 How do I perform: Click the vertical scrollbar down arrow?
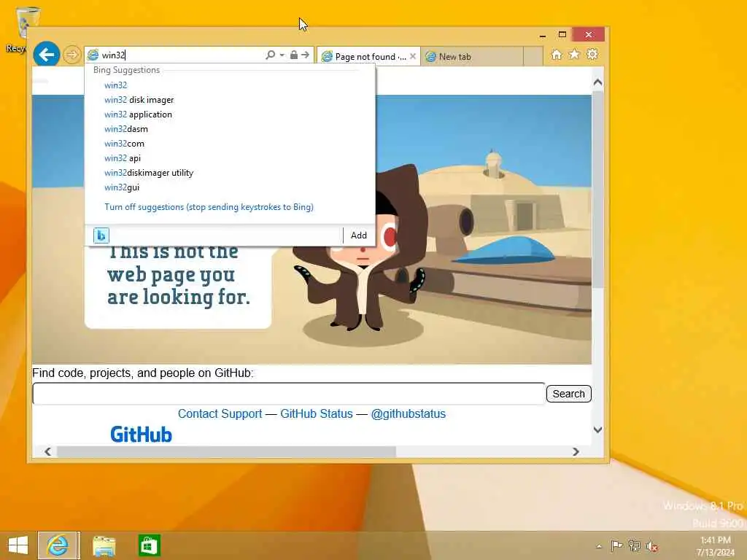[598, 429]
